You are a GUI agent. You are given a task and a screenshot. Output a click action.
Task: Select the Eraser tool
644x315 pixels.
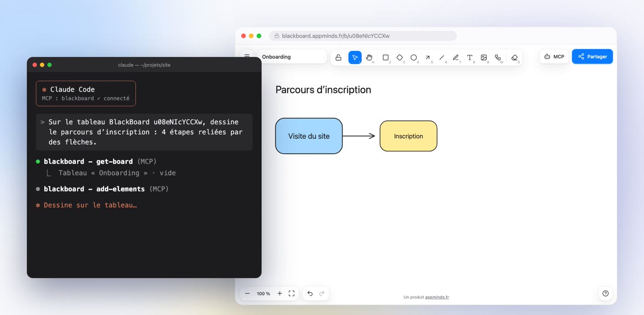coord(514,57)
